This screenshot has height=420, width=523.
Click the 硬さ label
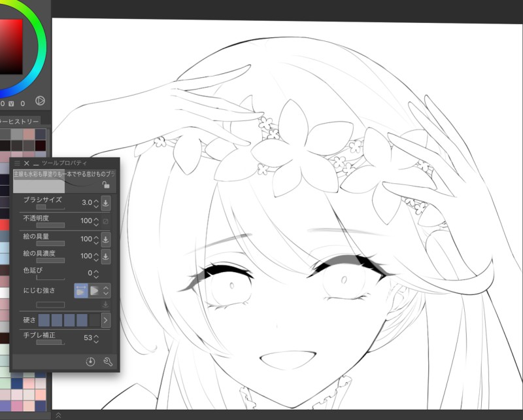point(29,320)
